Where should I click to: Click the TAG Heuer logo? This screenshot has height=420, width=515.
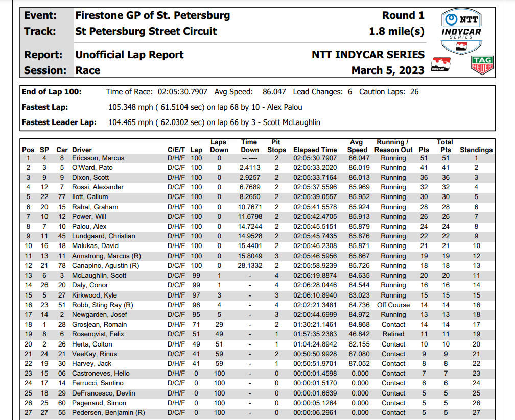tap(482, 65)
